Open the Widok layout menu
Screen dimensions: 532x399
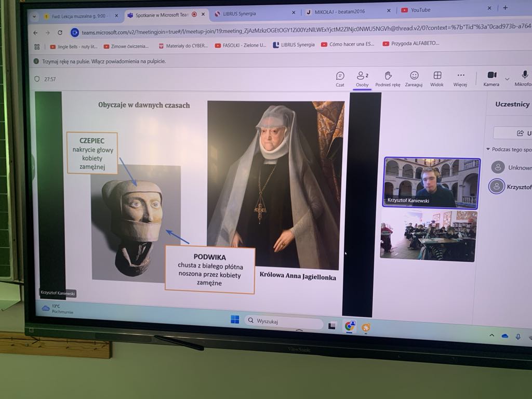tap(437, 79)
